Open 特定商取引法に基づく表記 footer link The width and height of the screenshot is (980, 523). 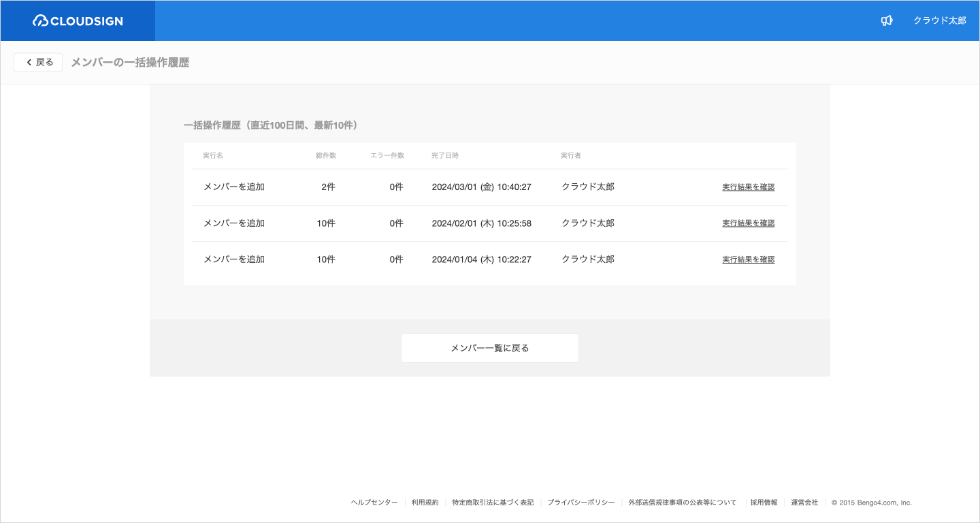493,503
